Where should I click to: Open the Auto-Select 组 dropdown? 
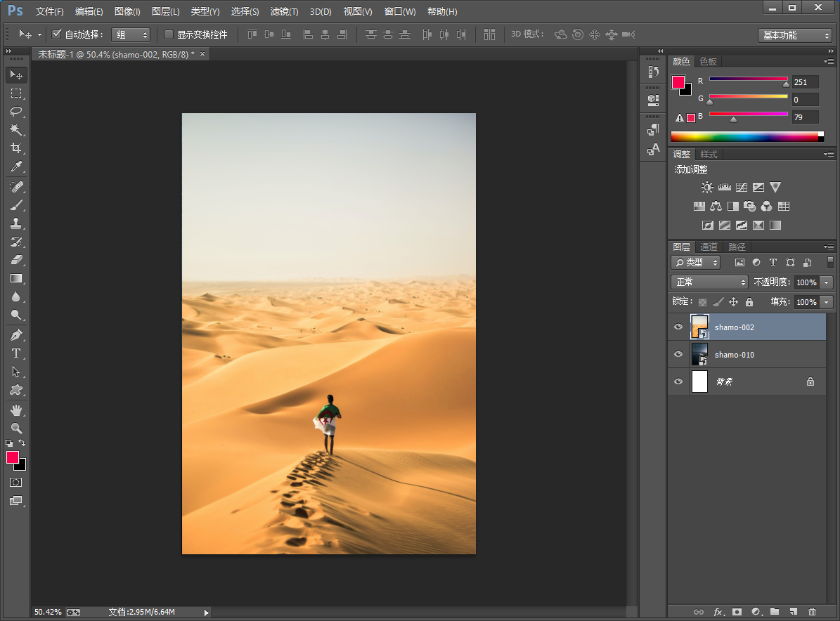[x=130, y=35]
